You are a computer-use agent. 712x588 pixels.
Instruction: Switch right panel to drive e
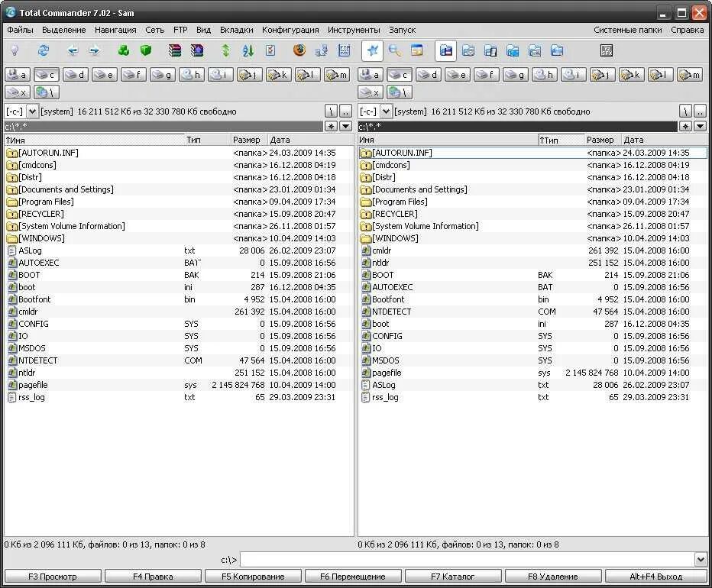(458, 75)
